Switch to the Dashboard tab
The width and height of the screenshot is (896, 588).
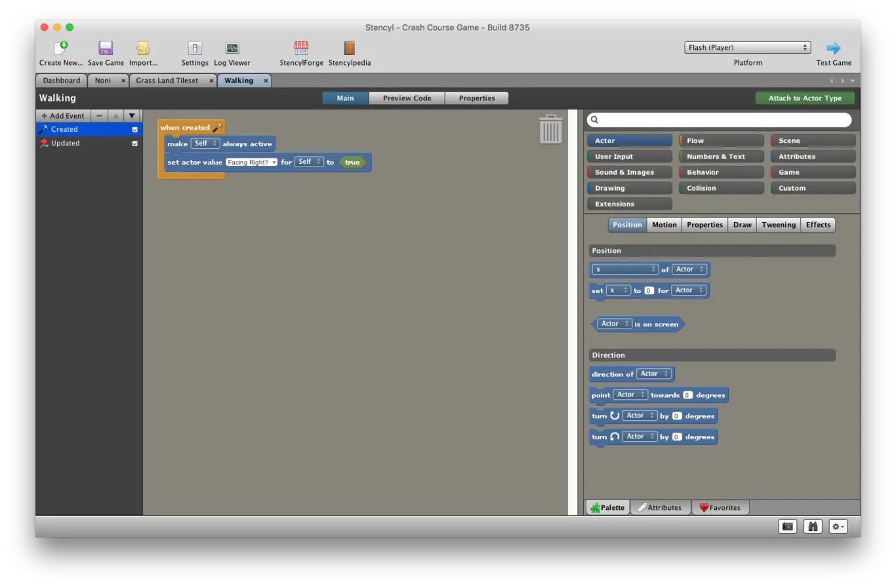point(62,81)
